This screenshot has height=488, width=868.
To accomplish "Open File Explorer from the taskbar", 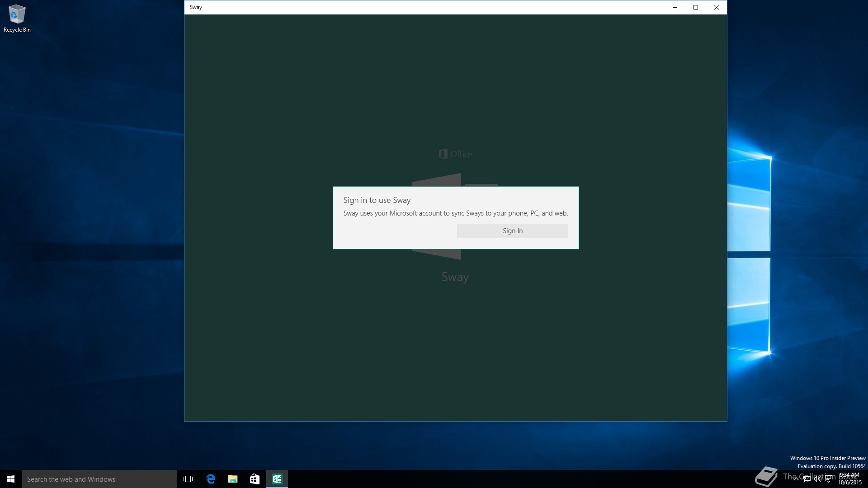I will click(x=232, y=479).
